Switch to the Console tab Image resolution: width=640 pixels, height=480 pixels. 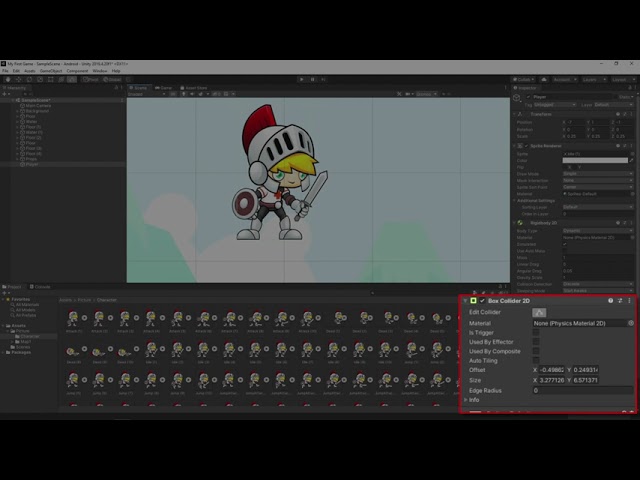click(40, 287)
